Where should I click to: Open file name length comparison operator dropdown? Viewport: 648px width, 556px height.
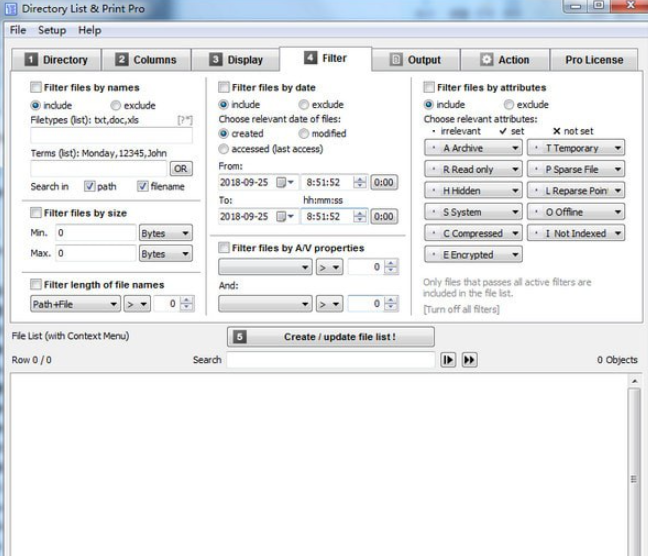coord(137,304)
